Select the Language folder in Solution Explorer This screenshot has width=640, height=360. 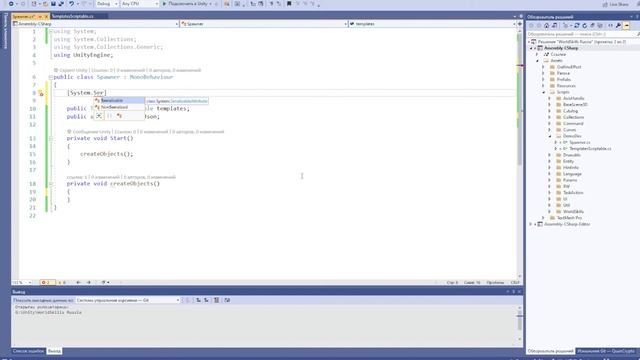coord(572,174)
